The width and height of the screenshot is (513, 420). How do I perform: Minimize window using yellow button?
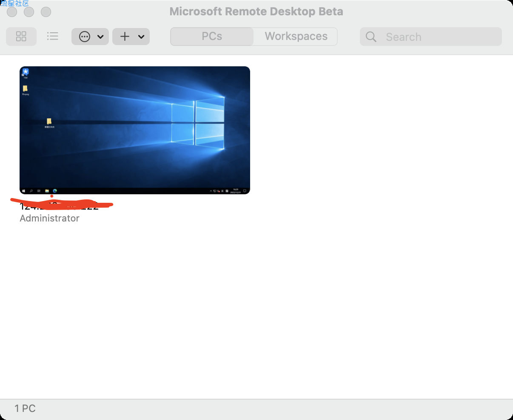click(29, 12)
